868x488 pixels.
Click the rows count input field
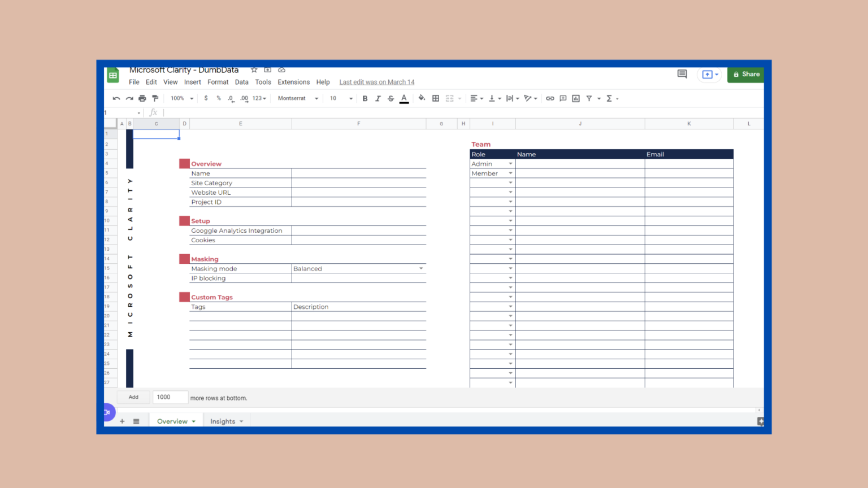click(x=170, y=397)
